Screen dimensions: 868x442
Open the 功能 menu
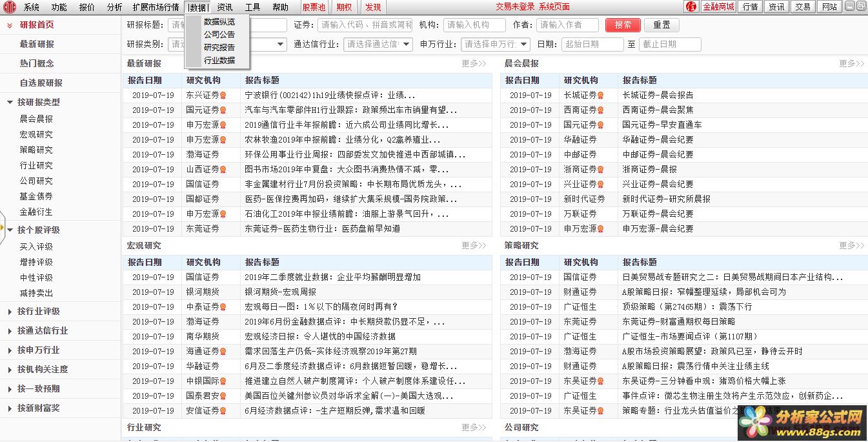coord(59,7)
